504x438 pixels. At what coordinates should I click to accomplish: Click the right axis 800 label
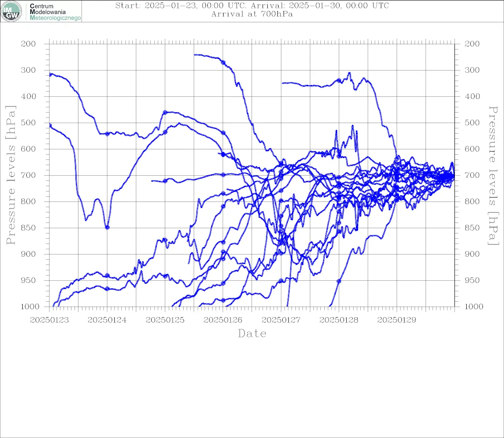[x=472, y=201]
